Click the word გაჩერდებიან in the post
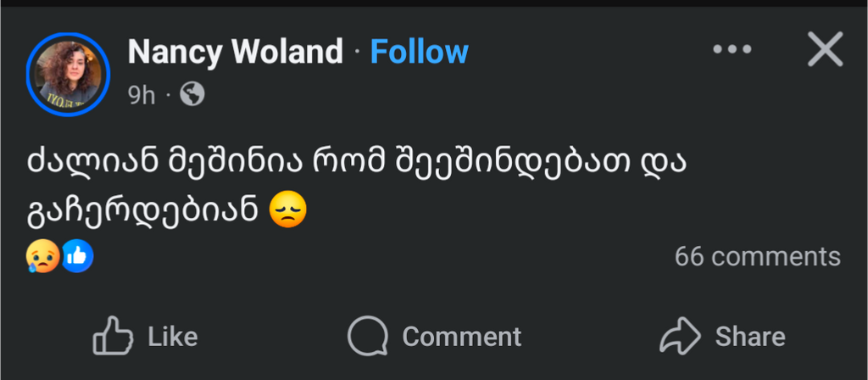Viewport: 868px width, 380px height. [142, 210]
